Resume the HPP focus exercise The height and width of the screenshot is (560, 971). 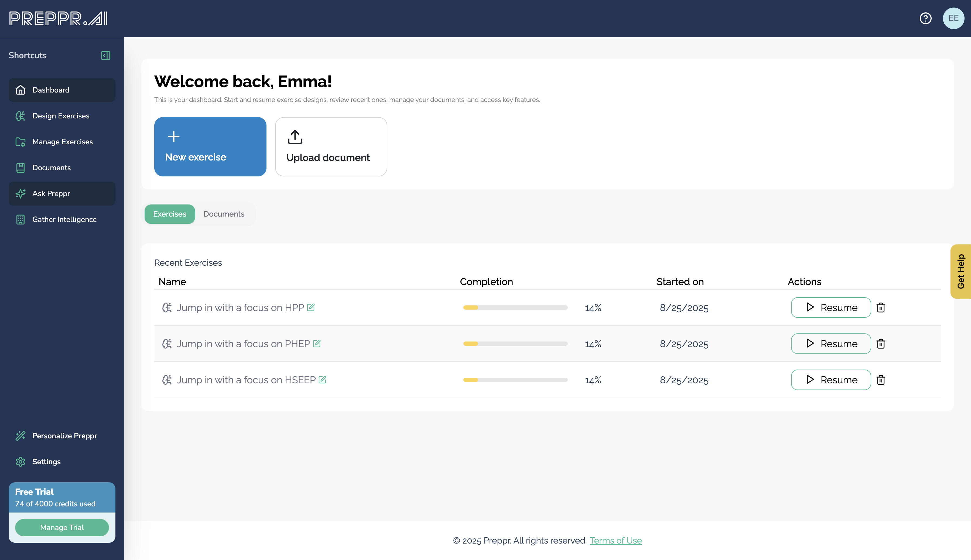[831, 307]
